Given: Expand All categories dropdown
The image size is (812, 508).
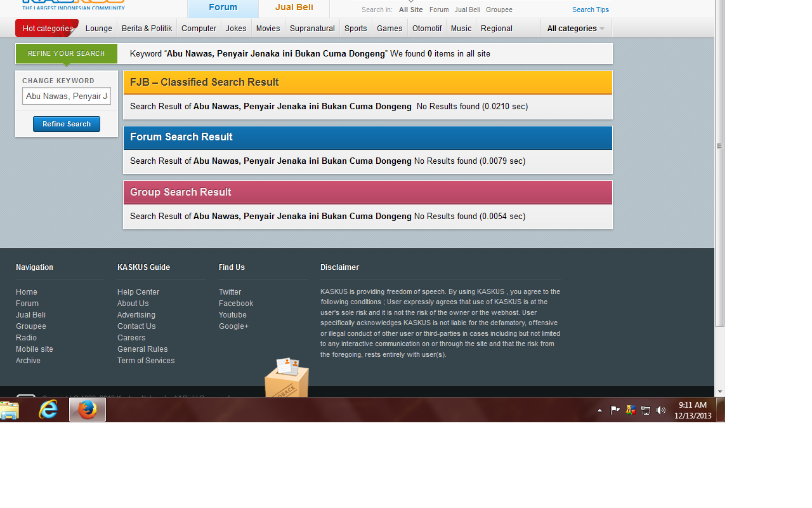Looking at the screenshot, I should pos(576,28).
